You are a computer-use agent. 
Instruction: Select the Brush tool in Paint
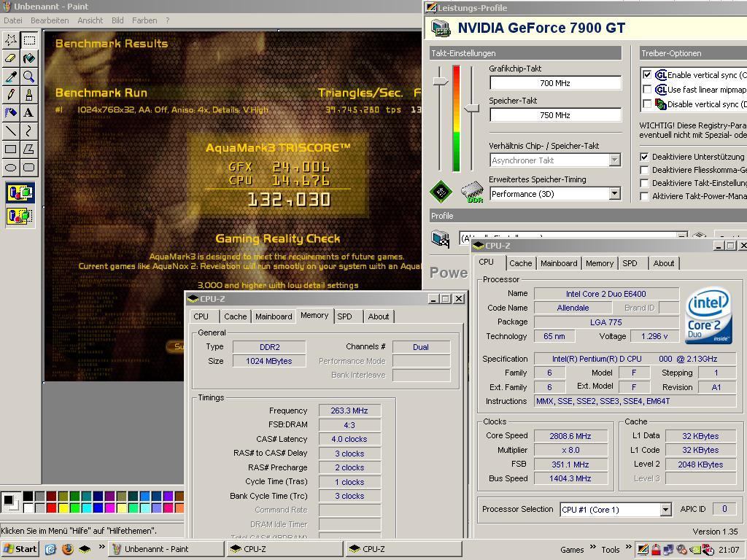[29, 94]
